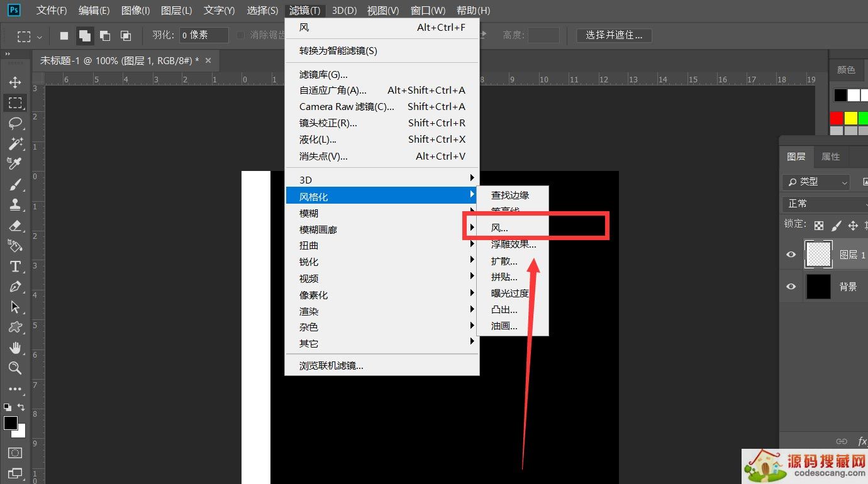Select the Rectangular Marquee tool in toolbar
868x484 pixels.
pyautogui.click(x=15, y=102)
